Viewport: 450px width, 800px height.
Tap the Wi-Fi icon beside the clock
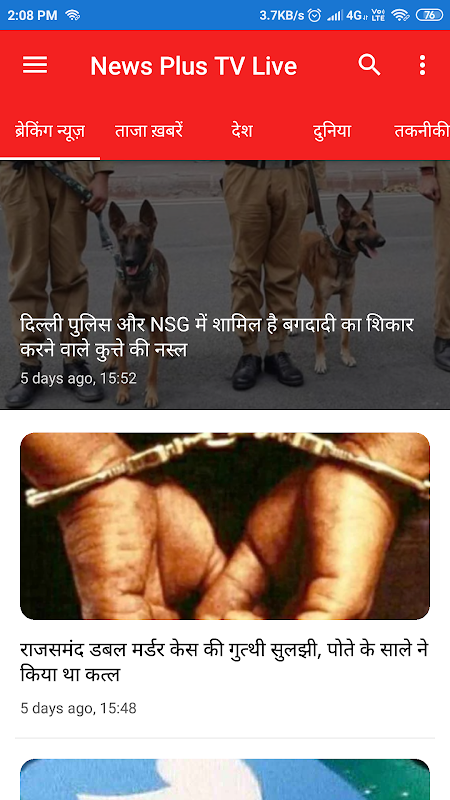(72, 15)
